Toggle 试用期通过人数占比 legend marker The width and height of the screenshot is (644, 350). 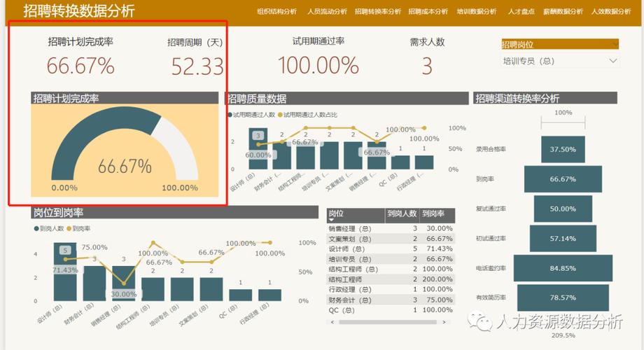tap(281, 115)
